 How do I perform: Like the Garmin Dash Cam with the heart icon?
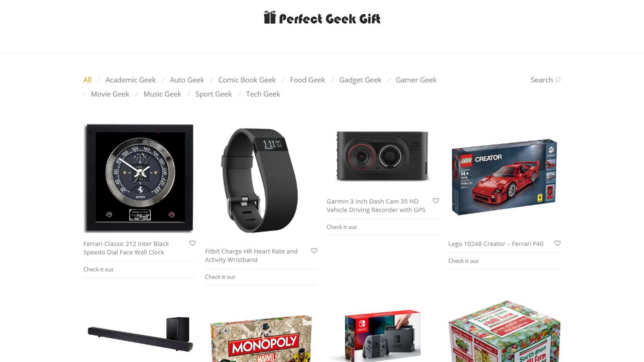click(436, 201)
